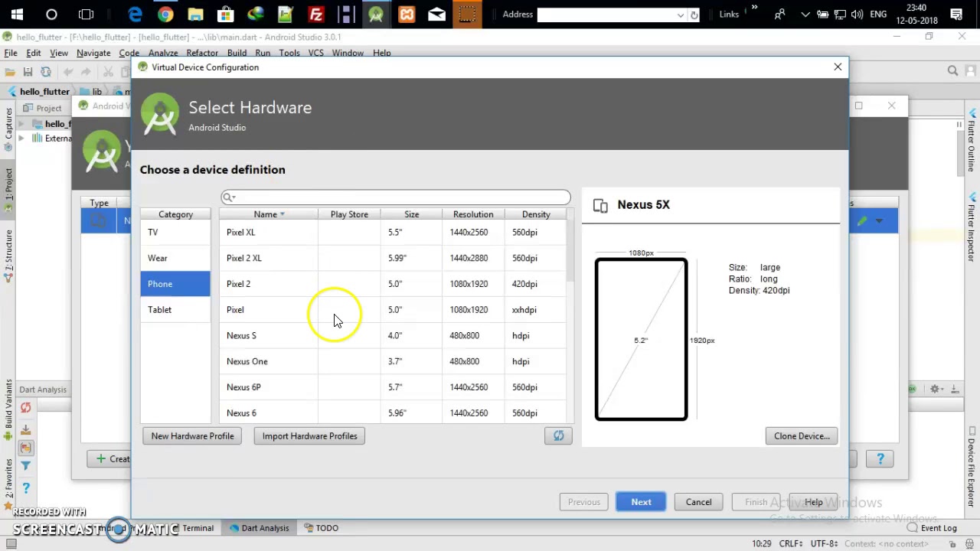Click the open folder icon in Android Studio toolbar

(x=10, y=72)
